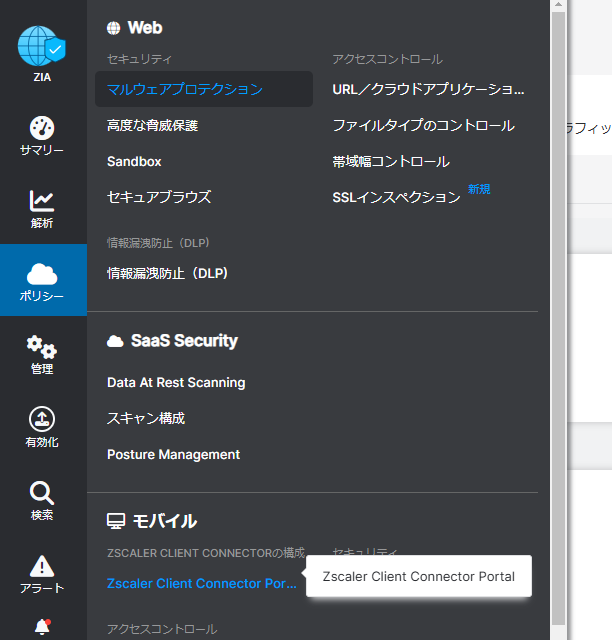Open the 管理 gears icon
612x640 pixels.
[x=42, y=347]
